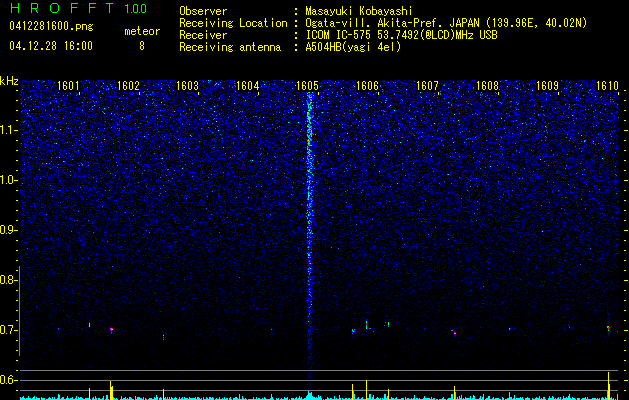Click the 1602 time marker
Screen dimensions: 629x400
(128, 85)
